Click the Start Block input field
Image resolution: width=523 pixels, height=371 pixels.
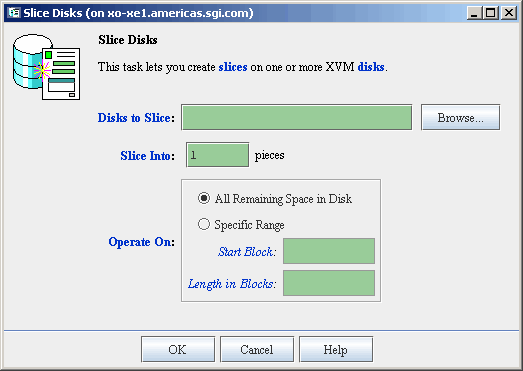point(329,251)
